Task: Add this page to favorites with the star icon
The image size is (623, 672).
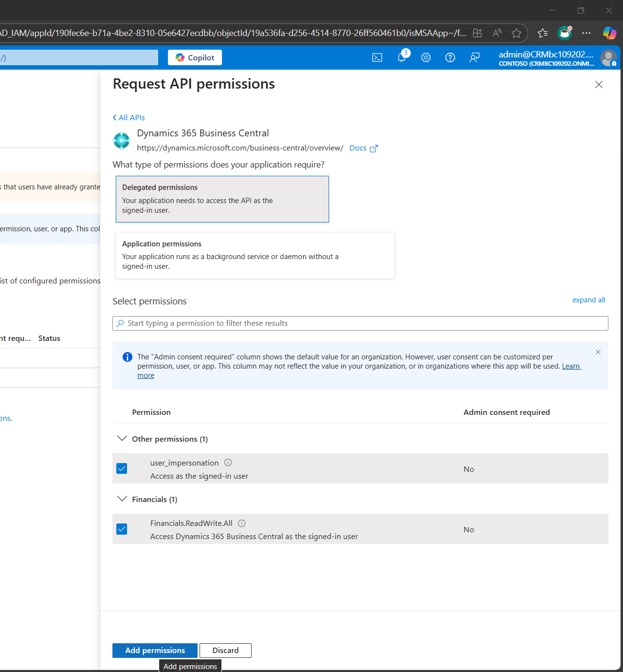Action: (516, 33)
